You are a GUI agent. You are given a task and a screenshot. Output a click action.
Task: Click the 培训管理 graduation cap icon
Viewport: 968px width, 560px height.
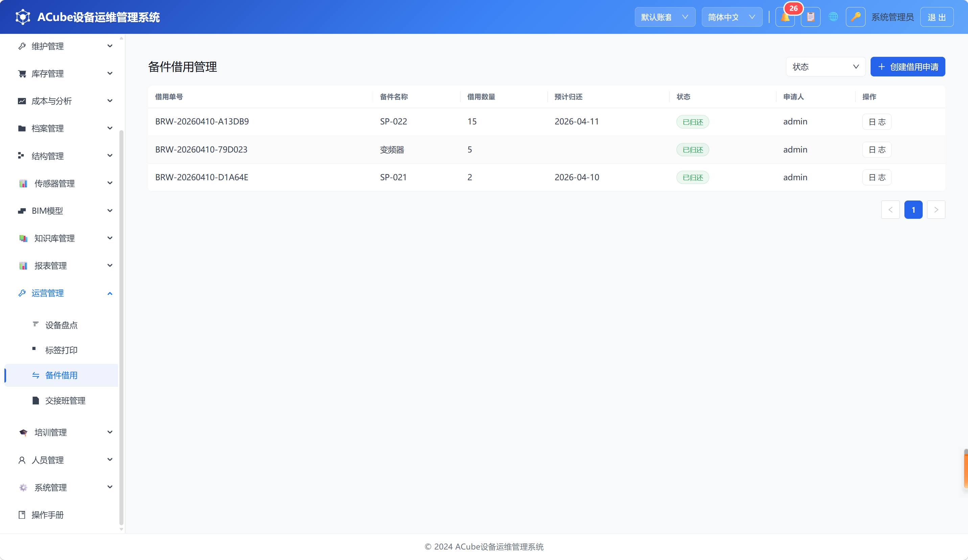[23, 433]
